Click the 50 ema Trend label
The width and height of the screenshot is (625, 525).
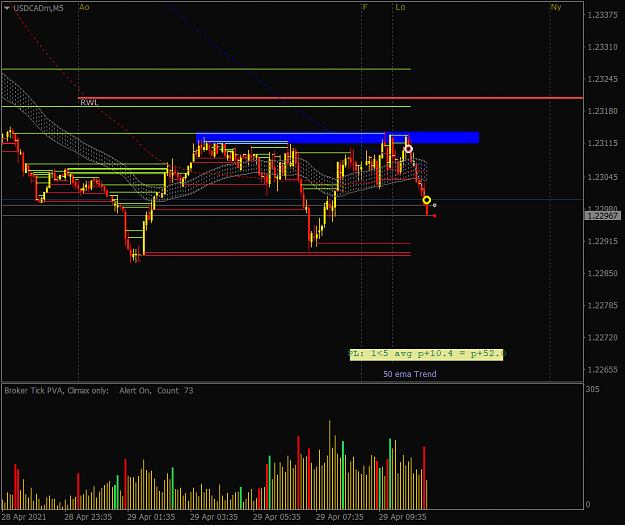pyautogui.click(x=410, y=374)
